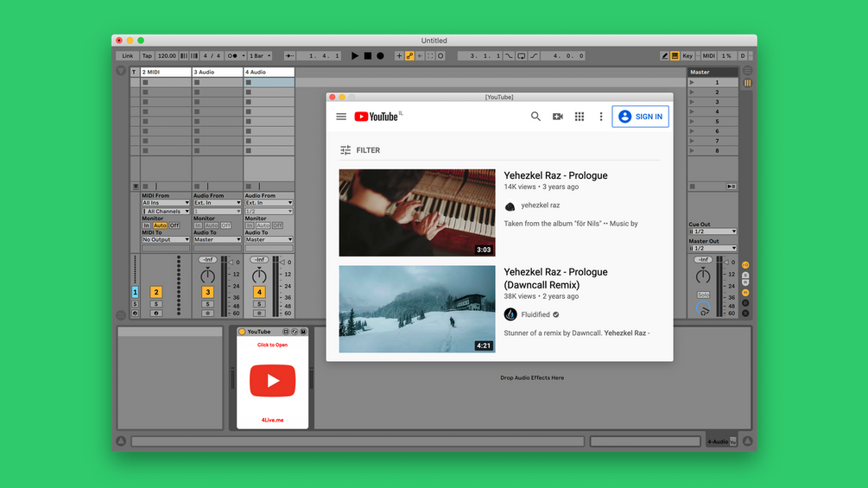This screenshot has width=868, height=488.
Task: Click the SIGN IN button
Action: (641, 117)
